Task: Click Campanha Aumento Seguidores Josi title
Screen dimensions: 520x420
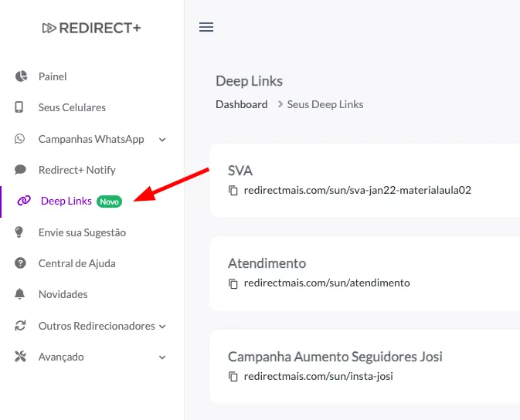Action: point(335,357)
